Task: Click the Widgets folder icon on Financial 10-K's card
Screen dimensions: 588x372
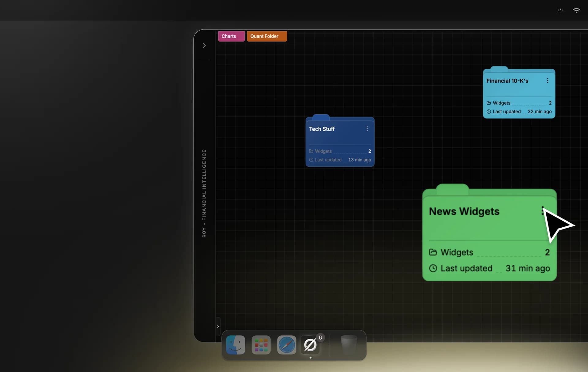Action: [x=489, y=103]
